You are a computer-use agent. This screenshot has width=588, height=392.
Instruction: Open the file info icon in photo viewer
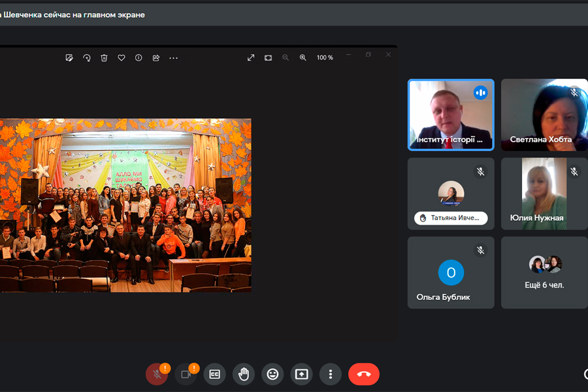(139, 57)
